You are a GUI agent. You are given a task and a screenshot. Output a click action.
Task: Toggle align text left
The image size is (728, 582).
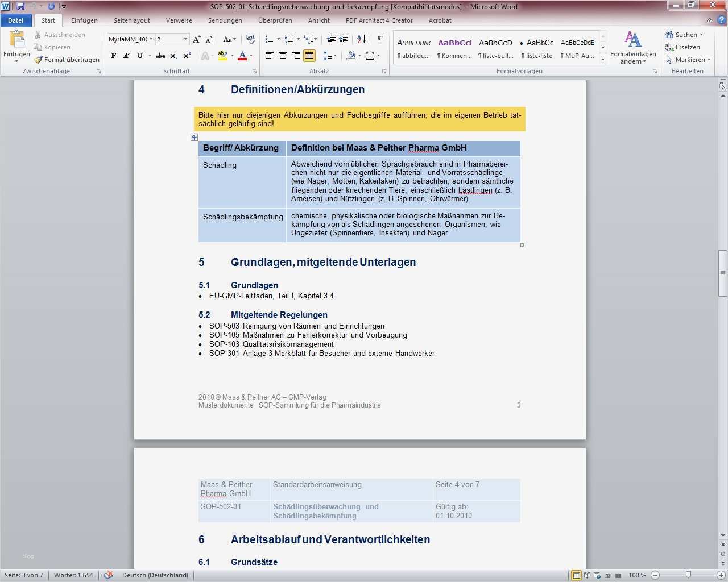[270, 56]
